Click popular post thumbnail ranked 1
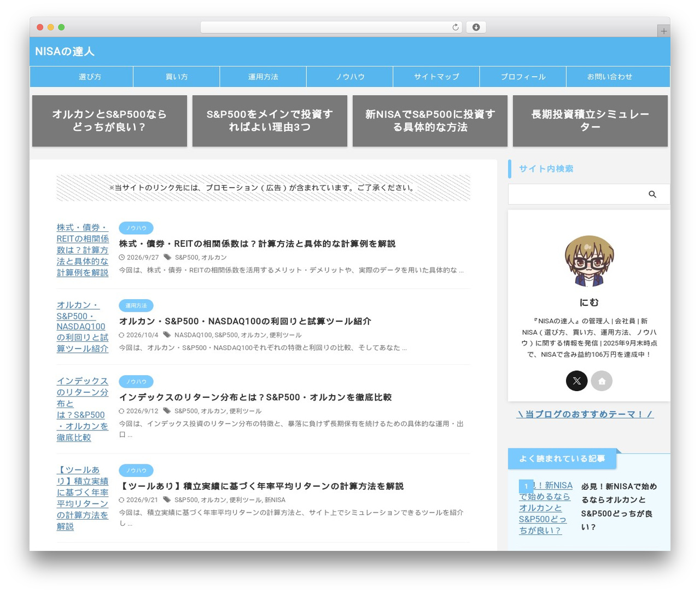This screenshot has height=593, width=700. point(546,508)
